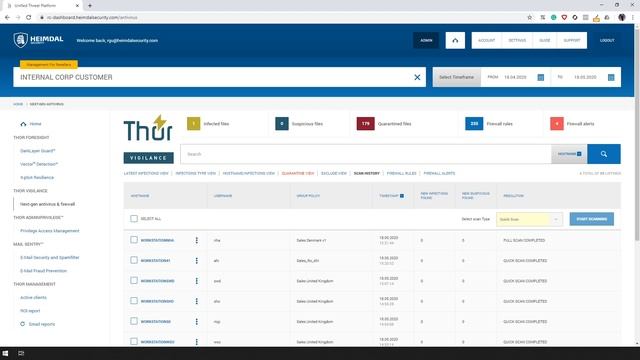The height and width of the screenshot is (360, 640).
Task: Click the Thor Vigilance logo
Action: pos(148,139)
